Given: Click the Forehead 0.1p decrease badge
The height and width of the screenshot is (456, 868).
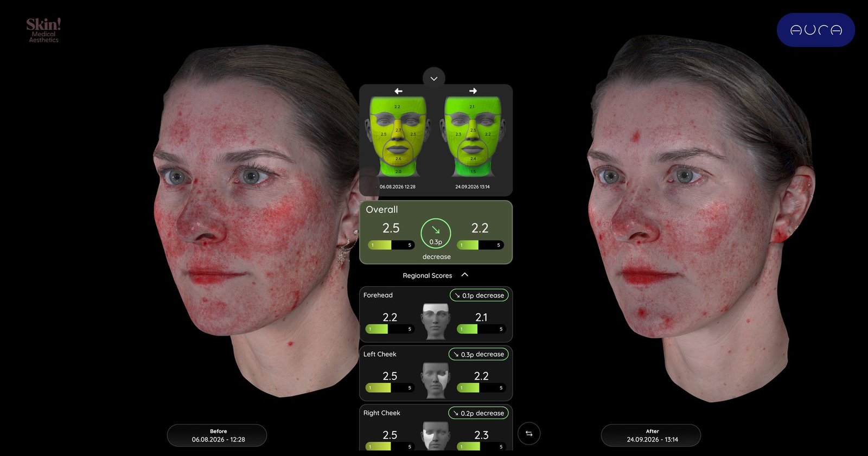Looking at the screenshot, I should (479, 296).
